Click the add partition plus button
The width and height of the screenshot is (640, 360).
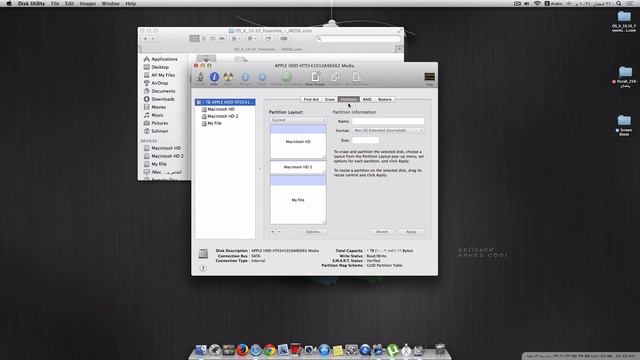[273, 232]
